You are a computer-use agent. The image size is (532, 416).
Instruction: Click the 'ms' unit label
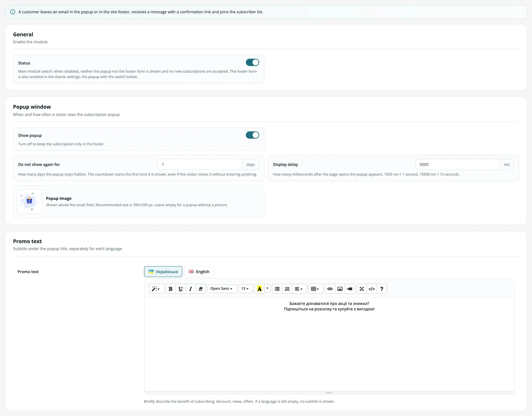(507, 165)
